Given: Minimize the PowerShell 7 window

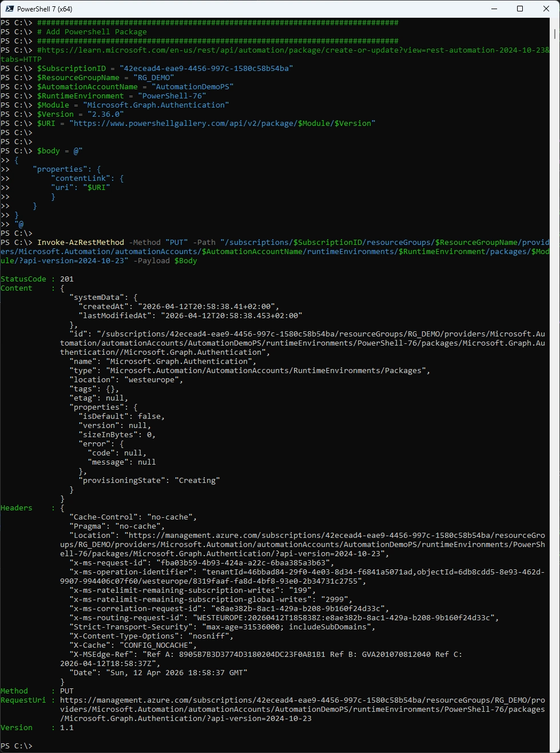Looking at the screenshot, I should (494, 9).
